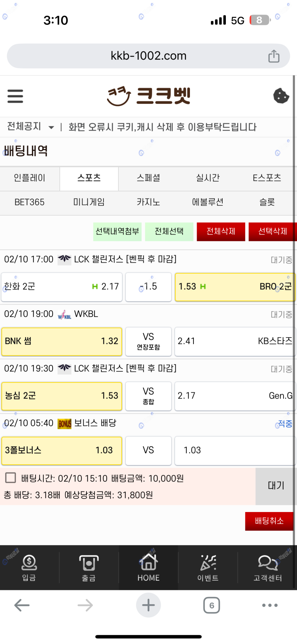
Task: Select the 미니게임 tab
Action: [x=89, y=202]
